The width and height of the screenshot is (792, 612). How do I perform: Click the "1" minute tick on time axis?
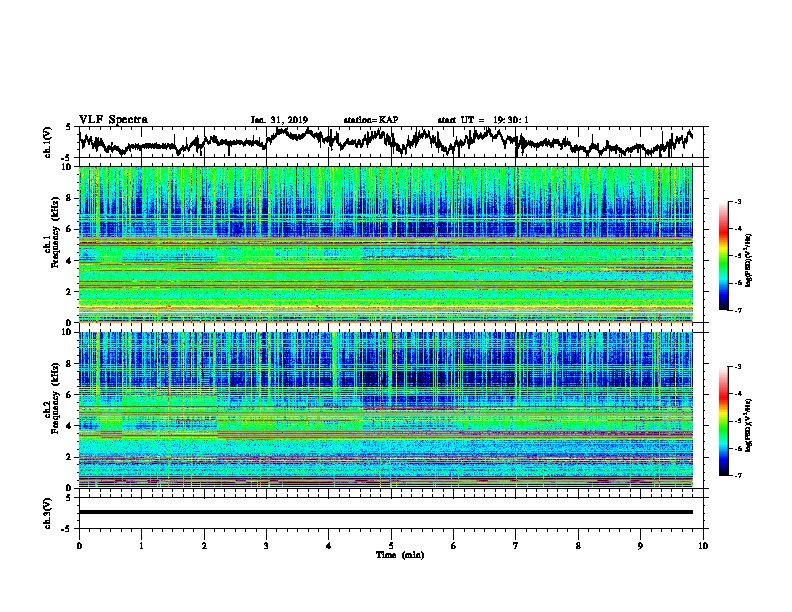(141, 546)
